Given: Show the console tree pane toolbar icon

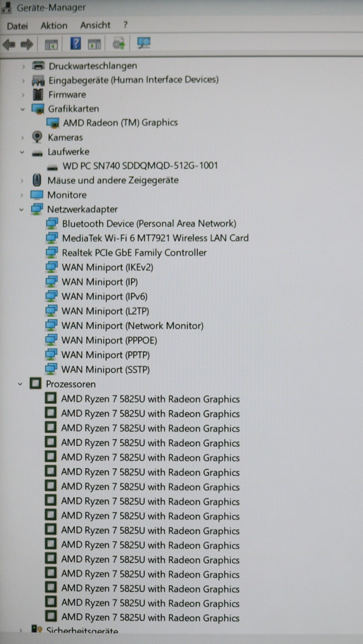Looking at the screenshot, I should click(x=51, y=44).
